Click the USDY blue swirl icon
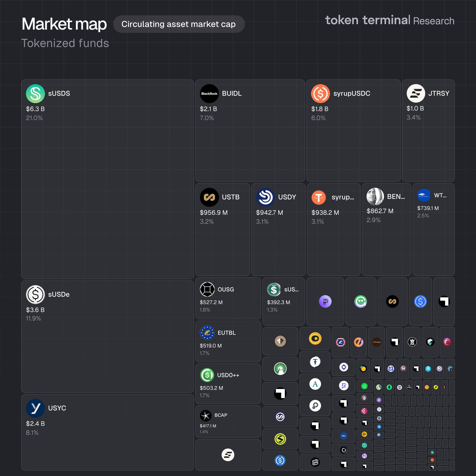Screen dimensions: 476x476 tap(265, 197)
